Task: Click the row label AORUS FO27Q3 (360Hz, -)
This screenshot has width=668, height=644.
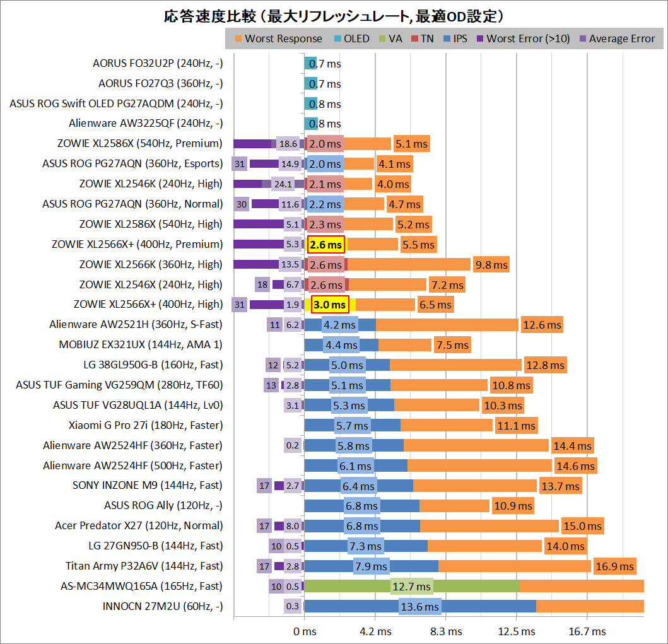Action: pyautogui.click(x=161, y=83)
